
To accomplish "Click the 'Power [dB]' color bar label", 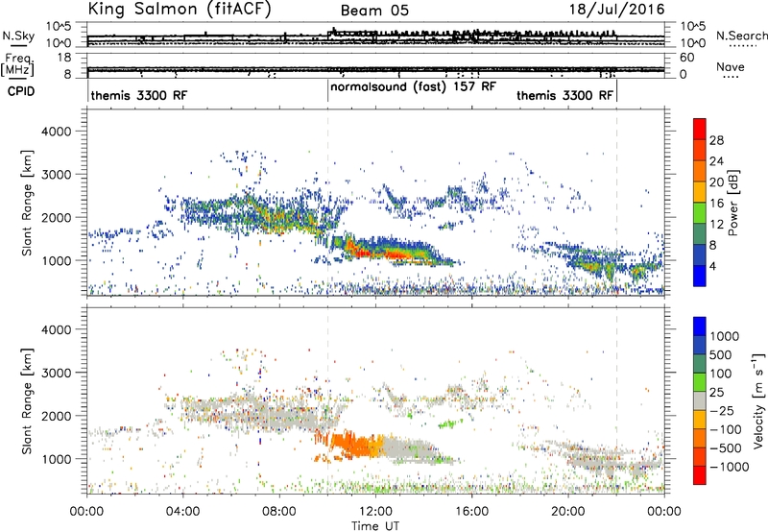I will [x=732, y=203].
